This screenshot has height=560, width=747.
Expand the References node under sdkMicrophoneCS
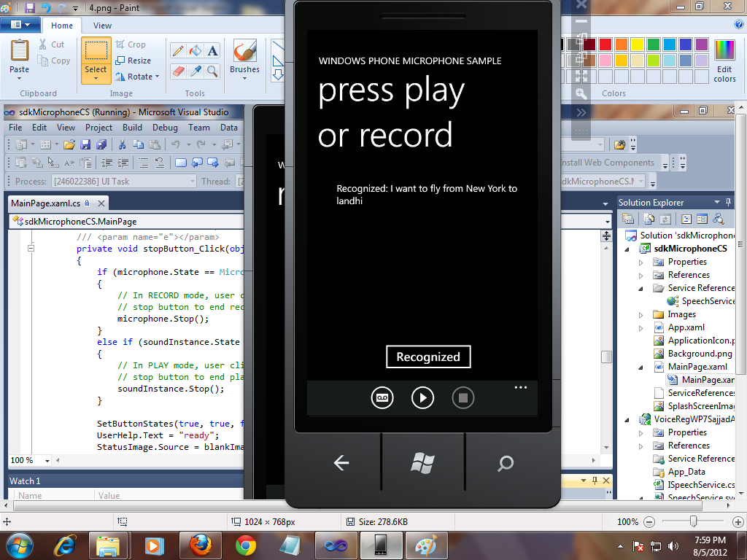(640, 275)
